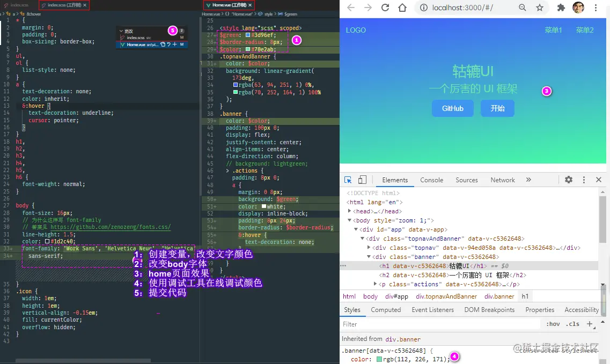Bookmark this page with the star
The image size is (610, 364).
pos(540,8)
